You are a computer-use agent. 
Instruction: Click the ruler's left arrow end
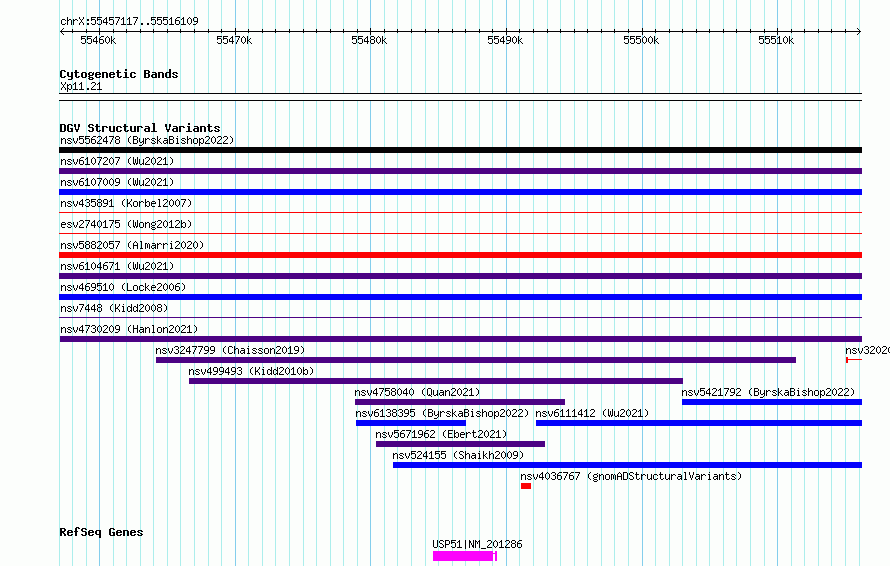tap(62, 31)
